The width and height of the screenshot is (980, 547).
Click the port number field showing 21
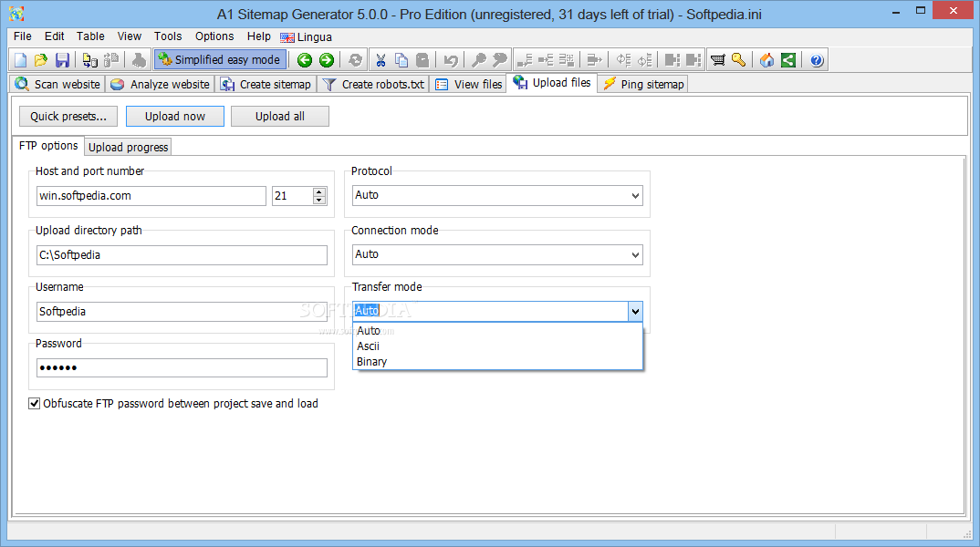pos(293,195)
